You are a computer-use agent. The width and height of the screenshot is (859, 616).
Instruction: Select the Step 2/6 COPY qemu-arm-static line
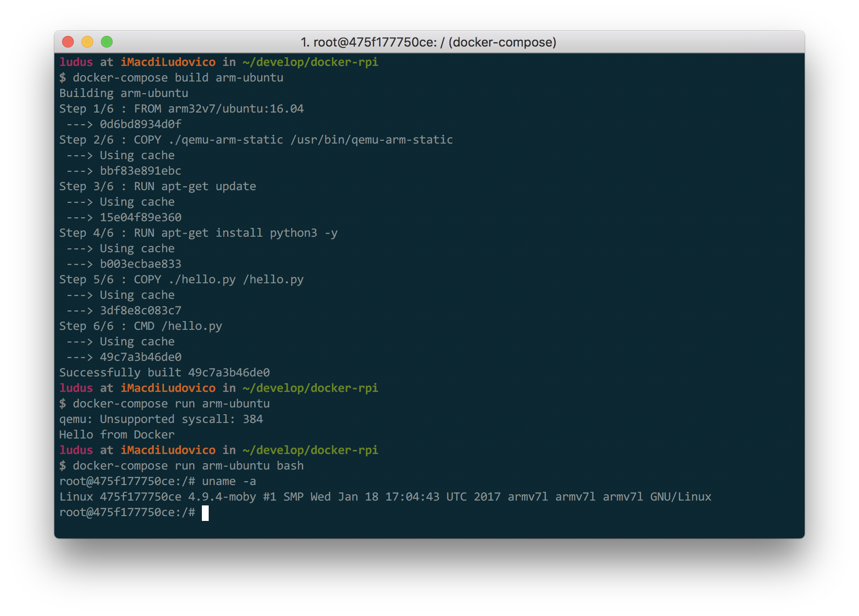click(256, 140)
